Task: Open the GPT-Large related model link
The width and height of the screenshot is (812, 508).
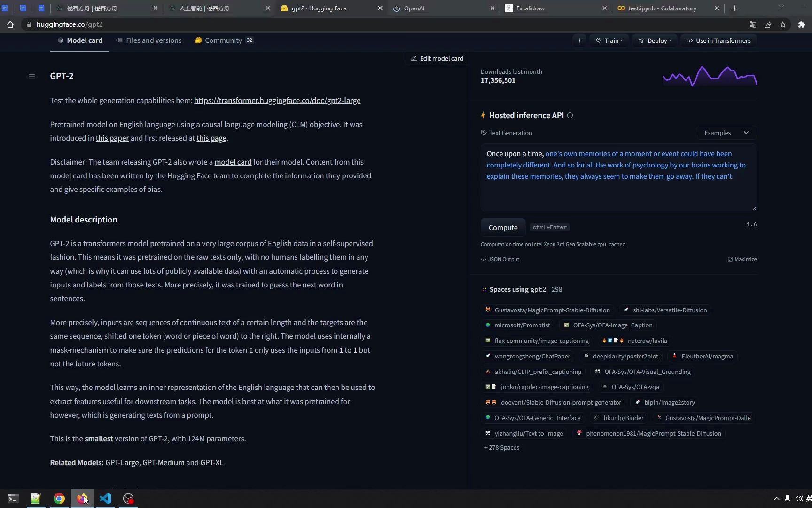Action: pyautogui.click(x=122, y=462)
